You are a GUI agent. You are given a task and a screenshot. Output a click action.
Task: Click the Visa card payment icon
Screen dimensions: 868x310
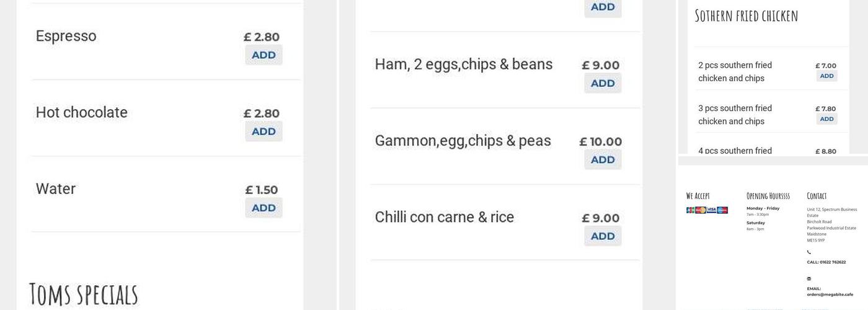pyautogui.click(x=711, y=210)
